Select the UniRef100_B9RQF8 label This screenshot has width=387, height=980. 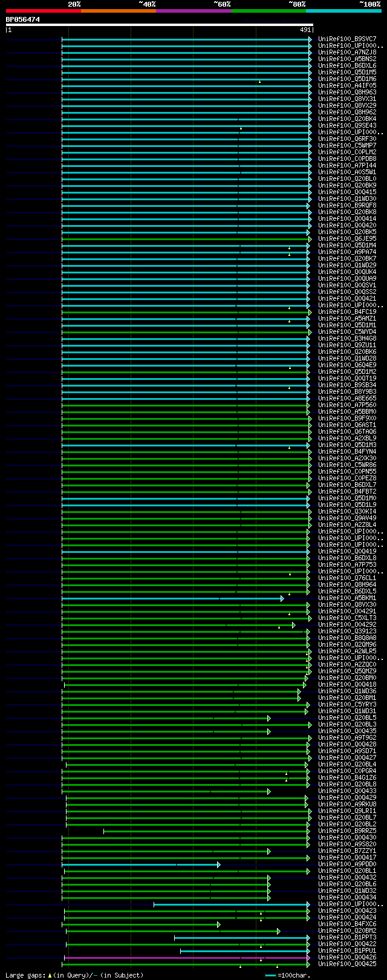pyautogui.click(x=347, y=206)
